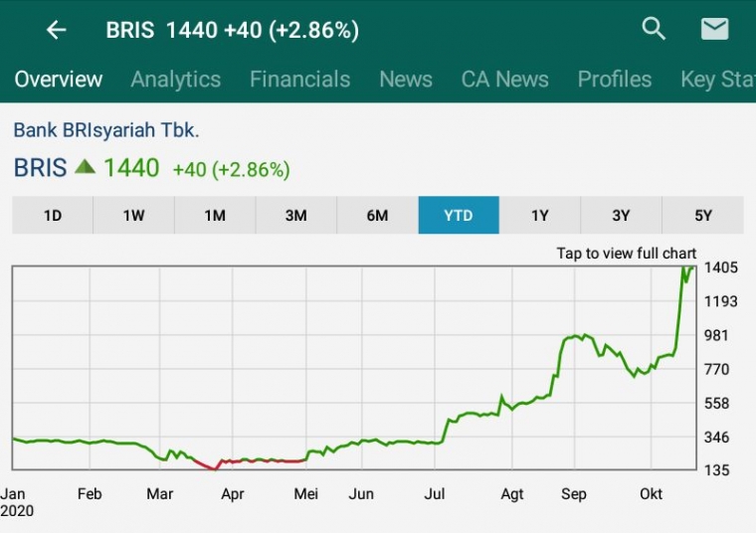Screen dimensions: 756x533
Task: Tap the Jan 2020 axis label
Action: [17, 502]
